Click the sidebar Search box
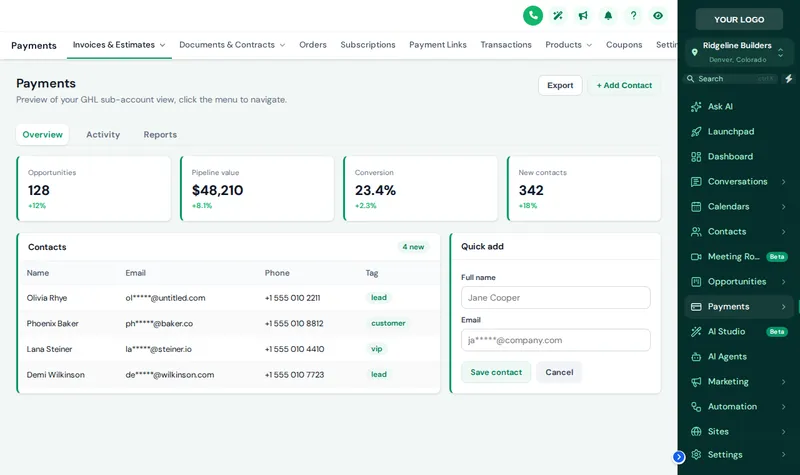800x475 pixels. click(x=731, y=79)
